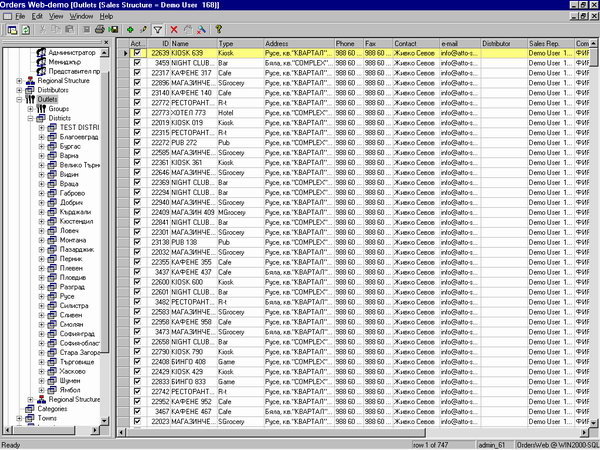Screen dimensions: 600x450
Task: Click the edit record pencil icon
Action: (x=143, y=29)
